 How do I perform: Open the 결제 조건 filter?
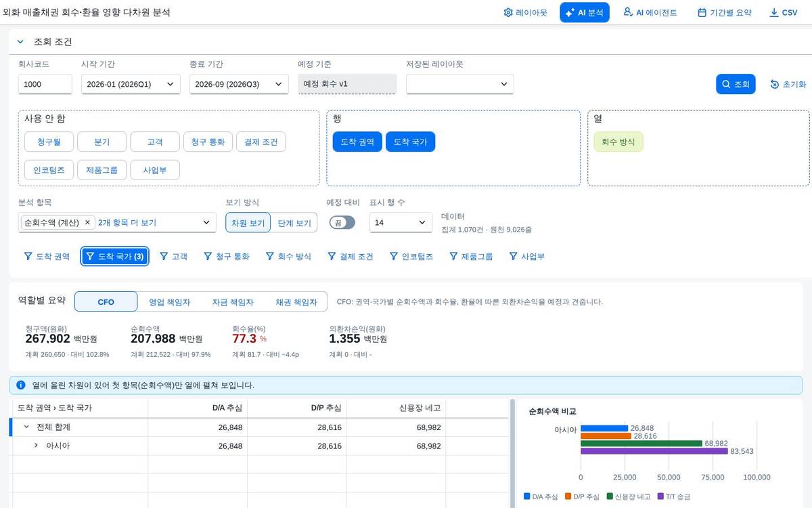[x=351, y=257]
